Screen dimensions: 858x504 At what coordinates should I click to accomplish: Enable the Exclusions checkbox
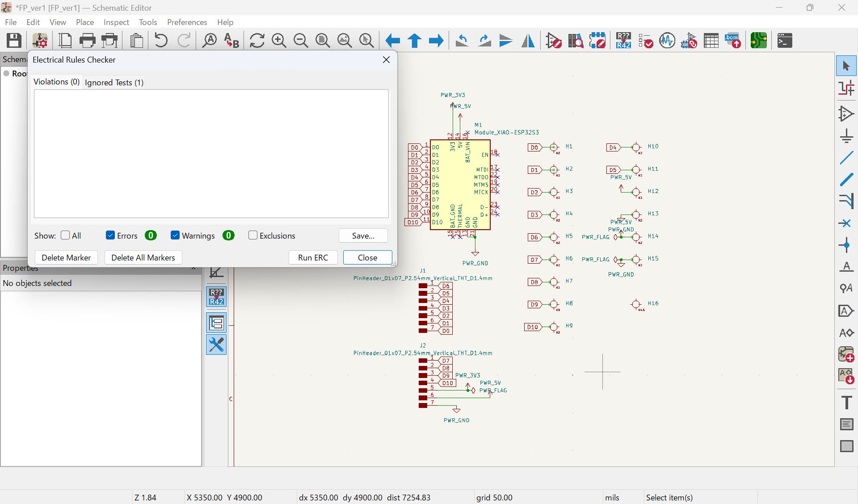point(253,235)
